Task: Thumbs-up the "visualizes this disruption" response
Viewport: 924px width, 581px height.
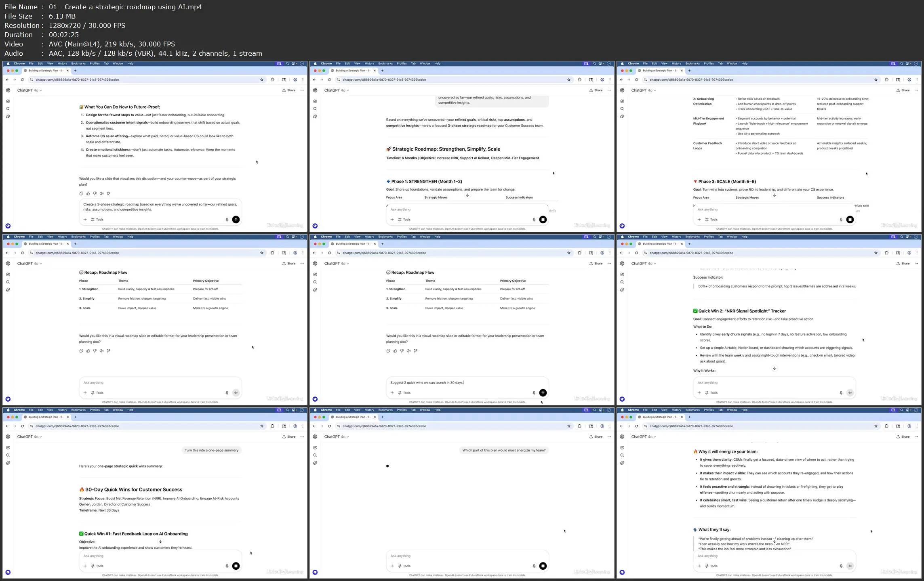Action: (88, 193)
